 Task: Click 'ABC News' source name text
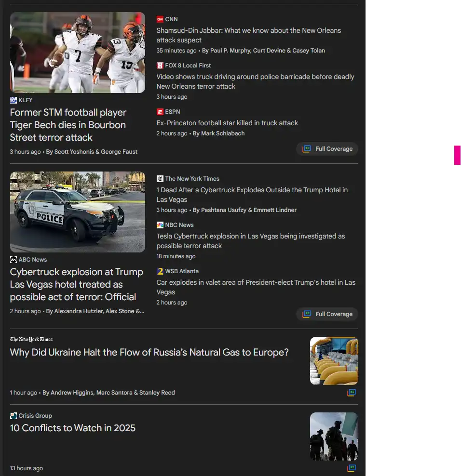tap(32, 260)
